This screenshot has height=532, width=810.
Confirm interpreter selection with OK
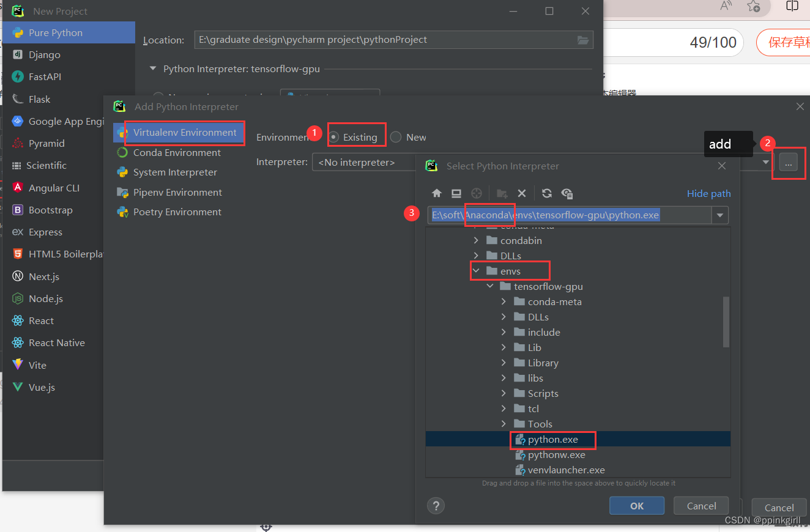pyautogui.click(x=637, y=506)
